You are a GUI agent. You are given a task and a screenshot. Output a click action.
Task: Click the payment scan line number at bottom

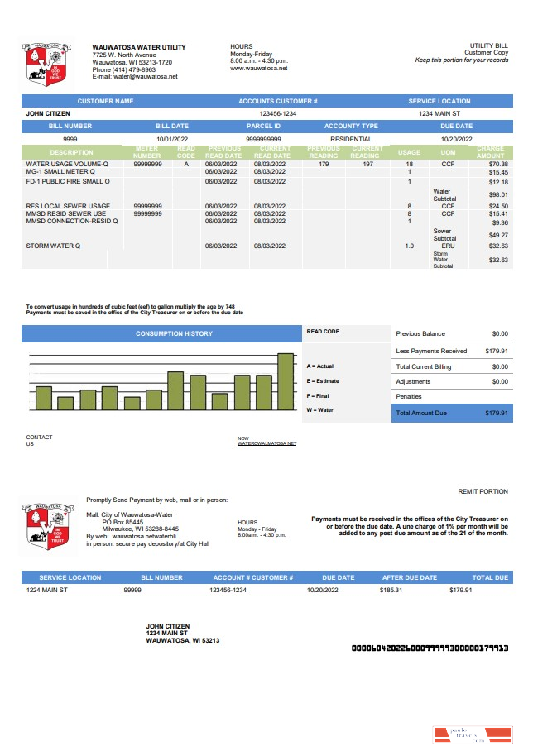pyautogui.click(x=430, y=648)
